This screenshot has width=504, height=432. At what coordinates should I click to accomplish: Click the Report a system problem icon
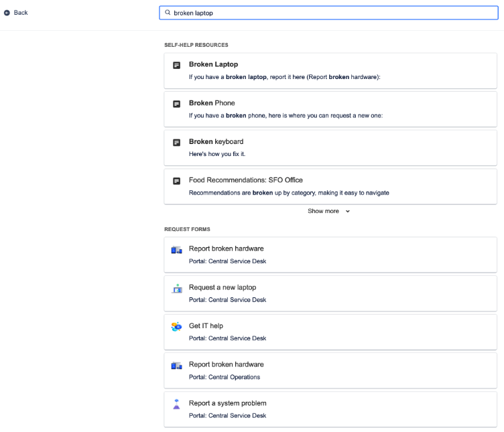click(x=177, y=405)
